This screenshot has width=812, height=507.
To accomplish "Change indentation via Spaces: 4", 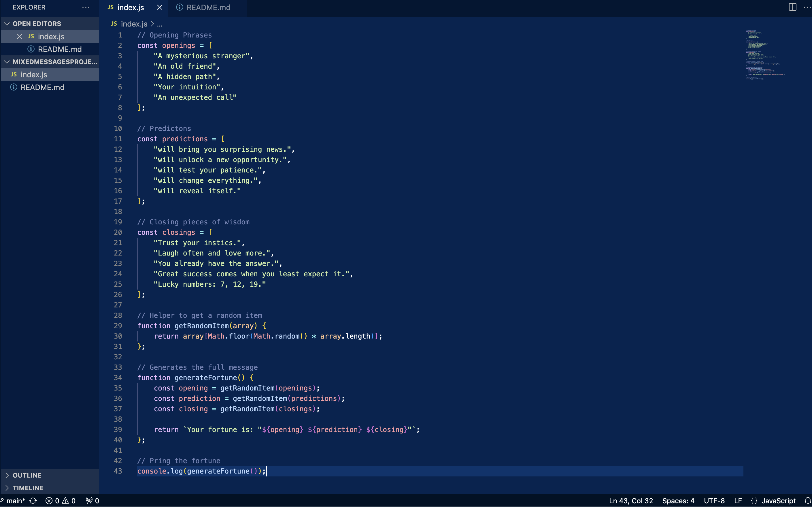I will [678, 501].
